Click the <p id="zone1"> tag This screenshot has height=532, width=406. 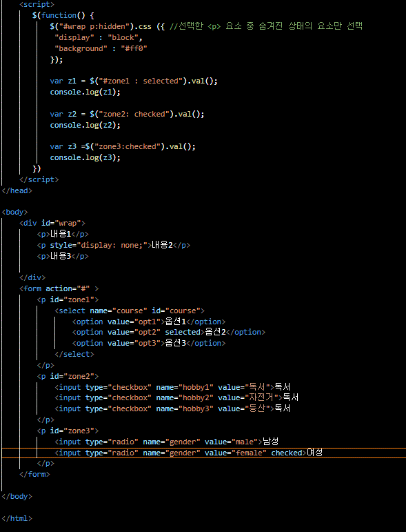coord(68,299)
